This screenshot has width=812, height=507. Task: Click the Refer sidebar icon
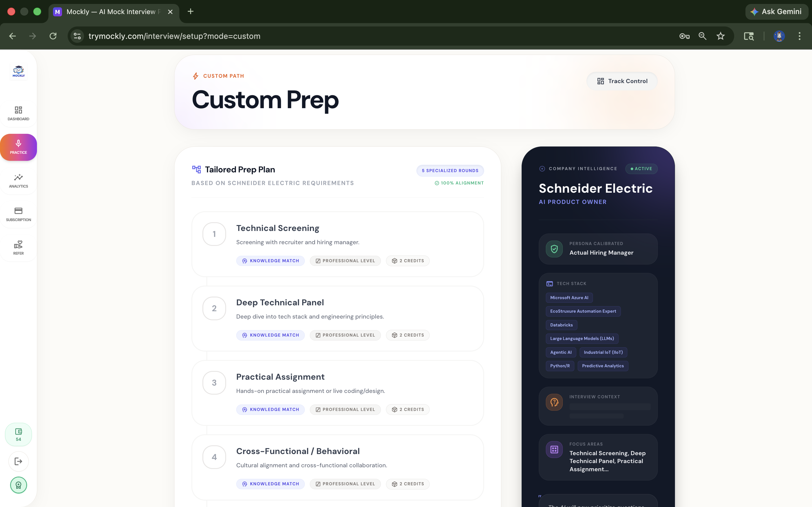click(x=18, y=248)
